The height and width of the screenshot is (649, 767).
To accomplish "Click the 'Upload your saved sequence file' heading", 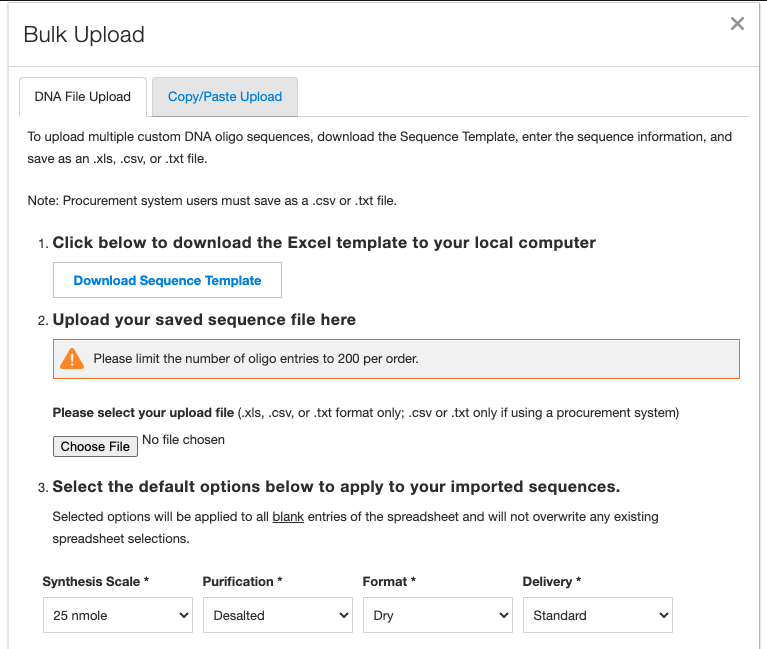I will coord(204,320).
